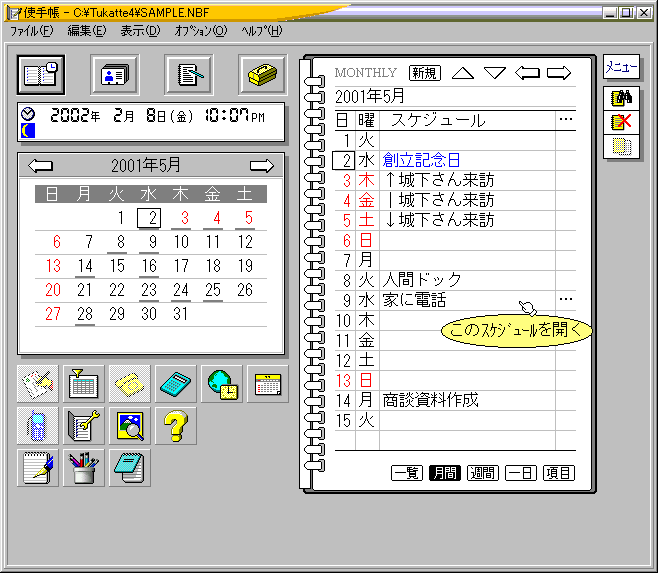Click the up triangle in MONTHLY header

coord(463,73)
